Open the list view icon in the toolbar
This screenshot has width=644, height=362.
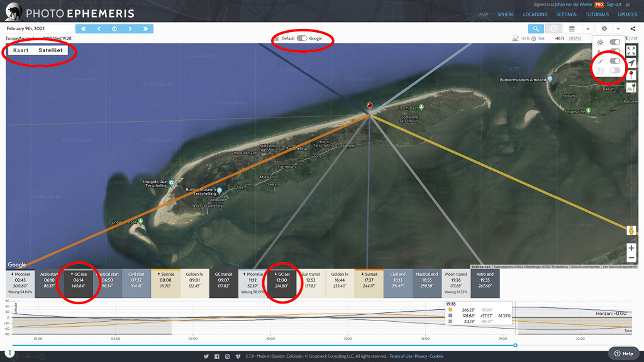(572, 29)
